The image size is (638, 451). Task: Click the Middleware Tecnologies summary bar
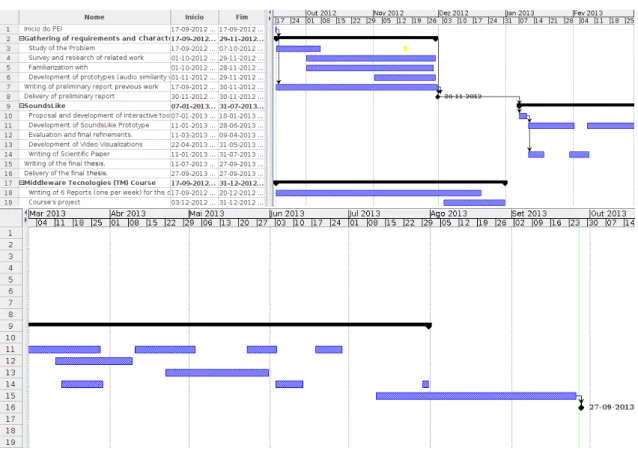[x=390, y=183]
